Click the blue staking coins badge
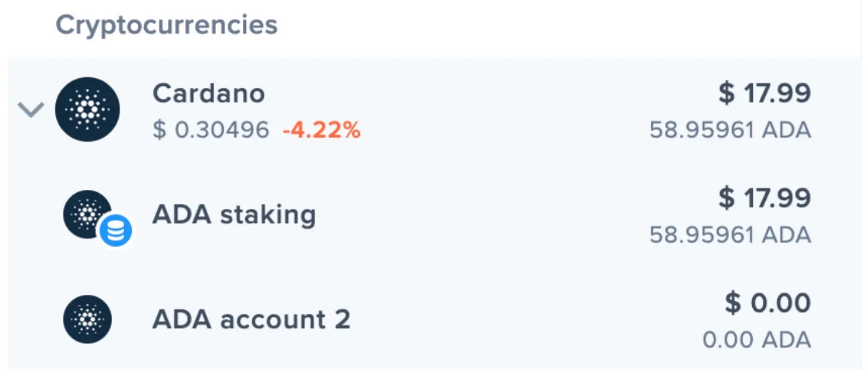This screenshot has height=375, width=868. 115,231
